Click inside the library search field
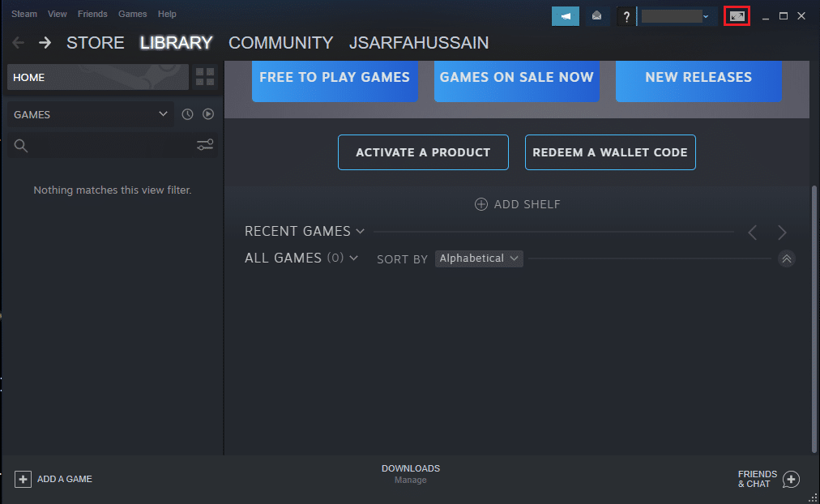Image resolution: width=820 pixels, height=504 pixels. point(112,145)
